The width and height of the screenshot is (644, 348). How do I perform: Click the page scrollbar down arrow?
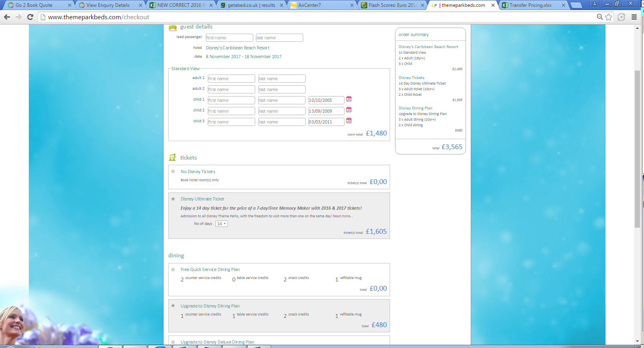[x=637, y=341]
